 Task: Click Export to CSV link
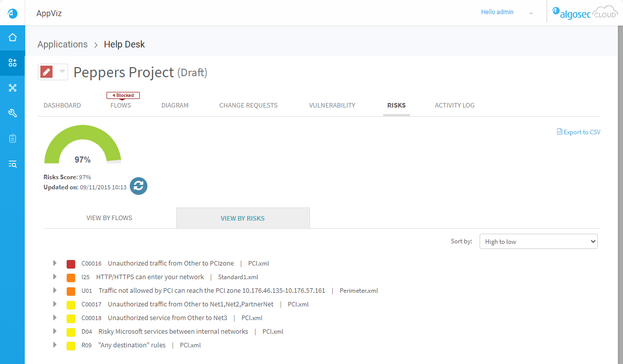pyautogui.click(x=579, y=132)
